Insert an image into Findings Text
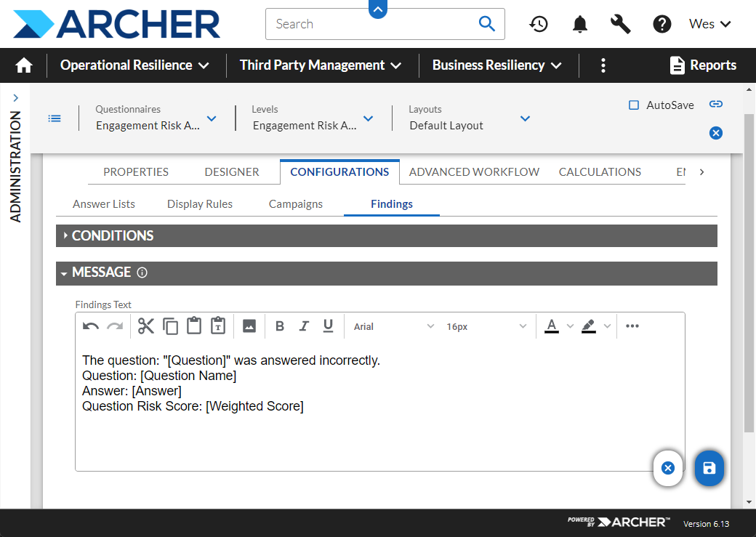 tap(249, 326)
